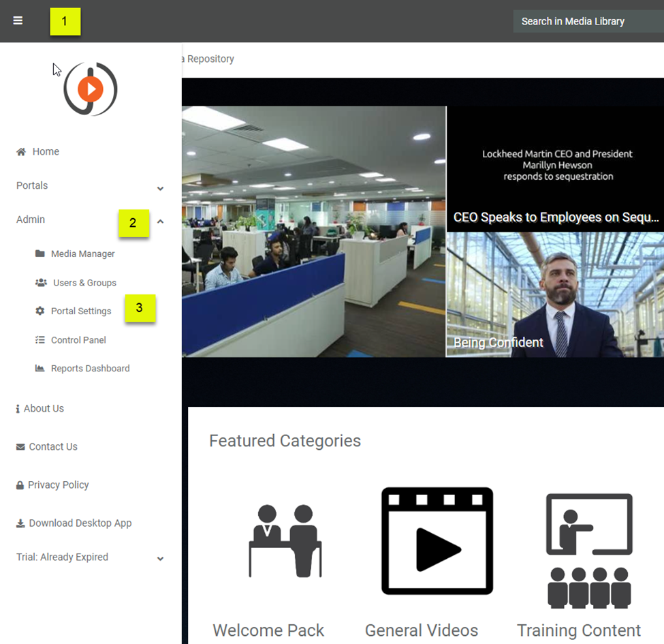Open the Admin menu entry
Viewport: 664px width, 644px height.
pyautogui.click(x=31, y=219)
